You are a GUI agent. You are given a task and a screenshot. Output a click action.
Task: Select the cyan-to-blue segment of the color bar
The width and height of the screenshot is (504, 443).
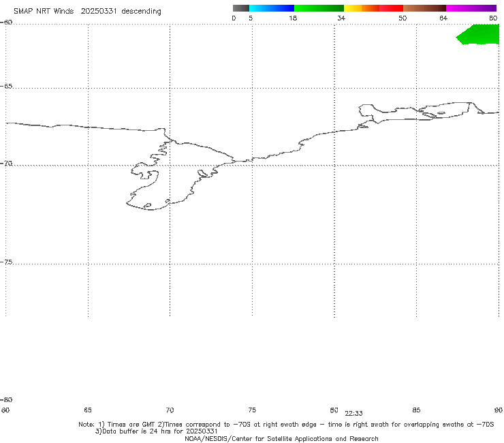[x=272, y=8]
